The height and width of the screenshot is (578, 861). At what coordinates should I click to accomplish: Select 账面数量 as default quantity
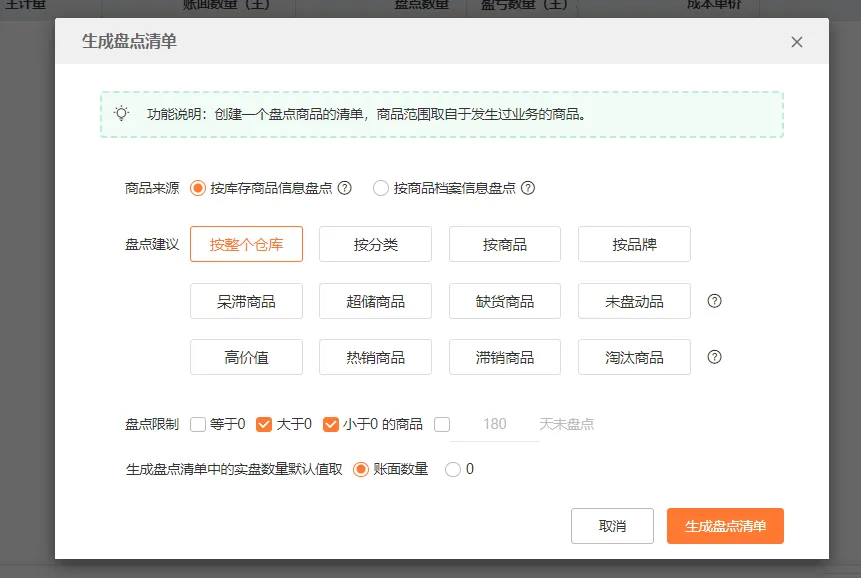(361, 469)
